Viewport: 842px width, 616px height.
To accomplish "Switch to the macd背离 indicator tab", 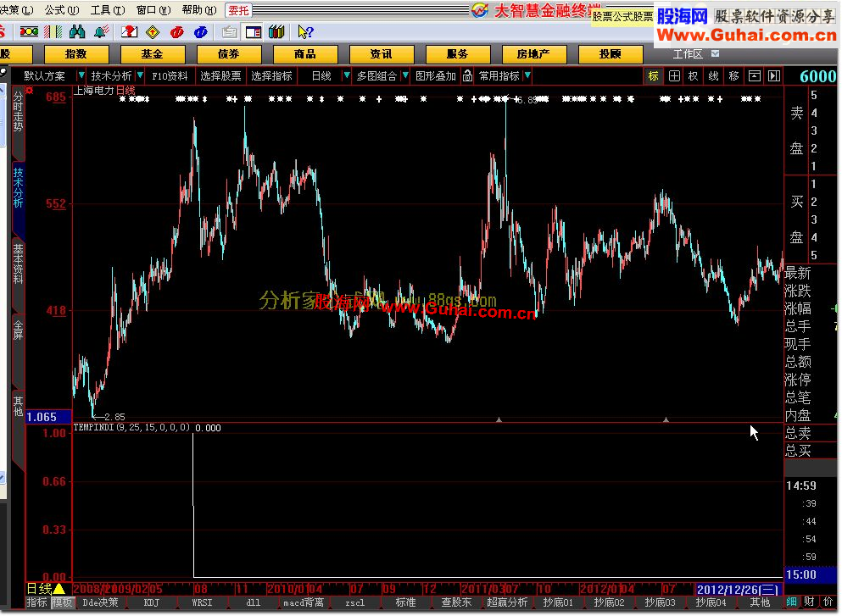I will [304, 602].
